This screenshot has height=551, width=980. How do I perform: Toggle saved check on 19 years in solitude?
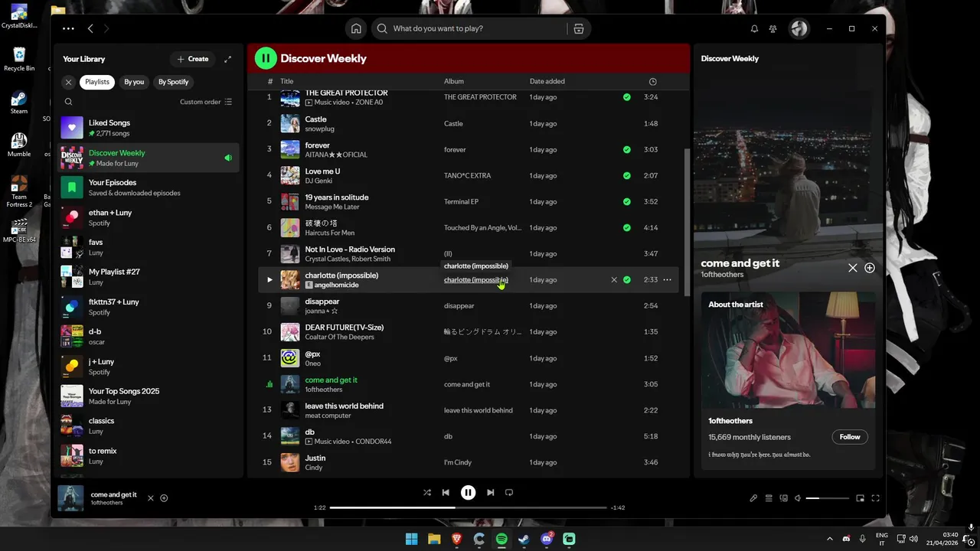coord(627,202)
